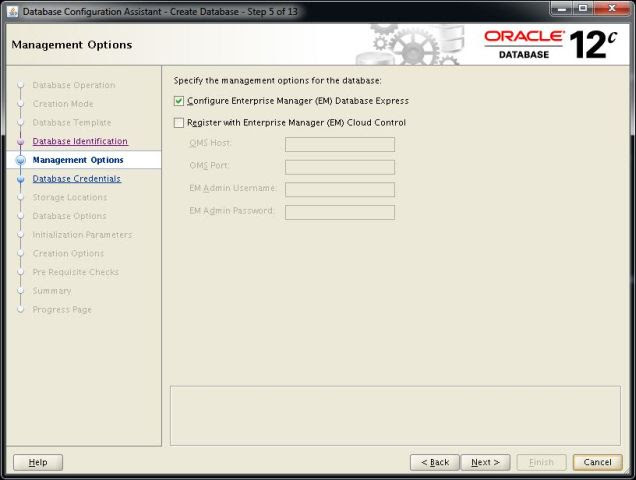The width and height of the screenshot is (636, 480).
Task: Click the Database Options step label
Action: 69,216
